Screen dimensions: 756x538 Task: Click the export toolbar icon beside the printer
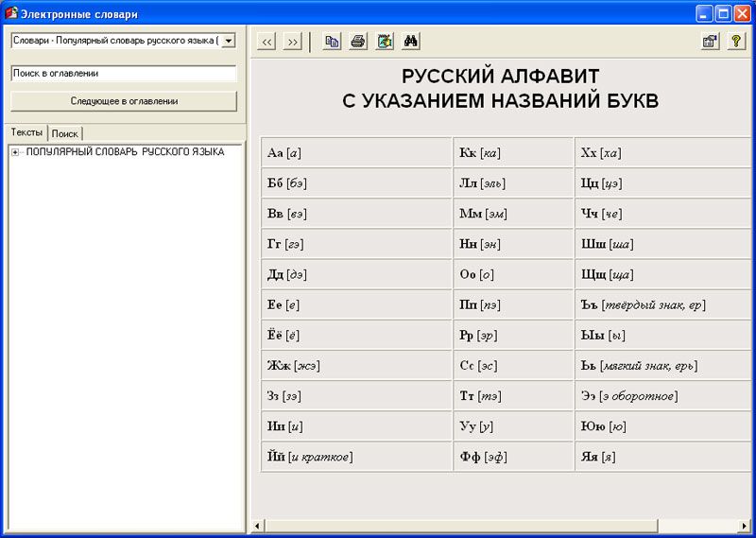pyautogui.click(x=385, y=42)
